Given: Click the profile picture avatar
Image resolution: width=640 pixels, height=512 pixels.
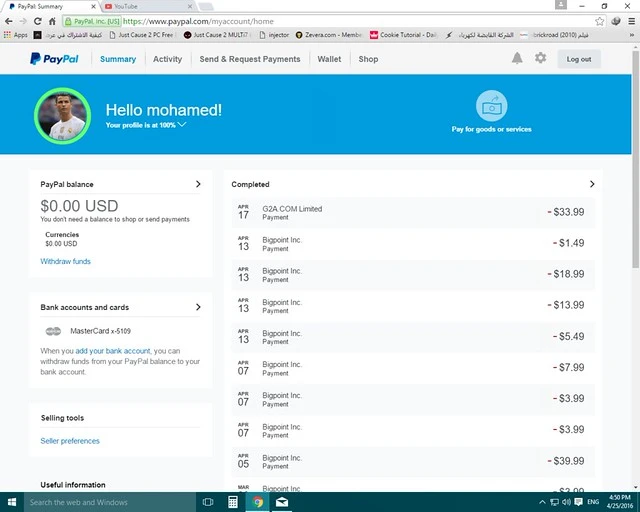Looking at the screenshot, I should pos(62,116).
